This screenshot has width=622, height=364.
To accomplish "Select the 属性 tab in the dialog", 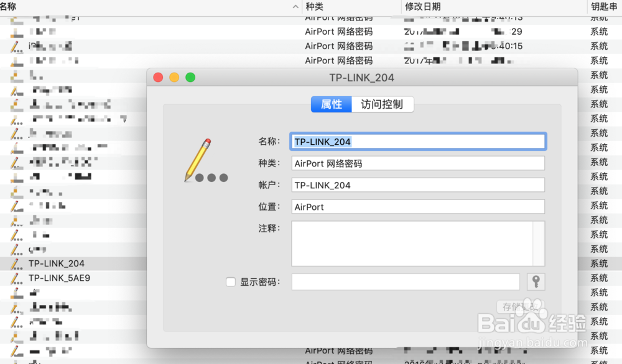I will 330,104.
